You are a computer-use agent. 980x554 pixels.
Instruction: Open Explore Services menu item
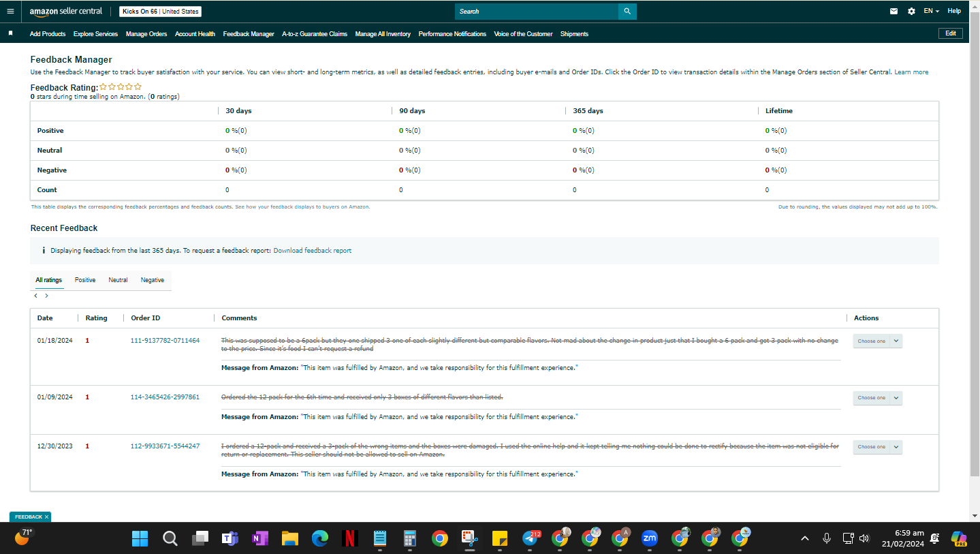[x=95, y=34]
